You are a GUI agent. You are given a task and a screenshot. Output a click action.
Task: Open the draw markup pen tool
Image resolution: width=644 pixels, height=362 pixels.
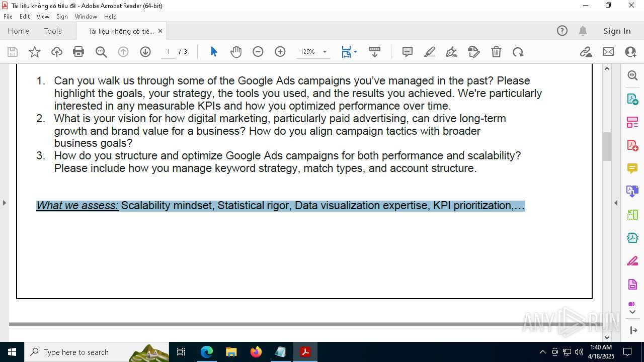coord(452,52)
